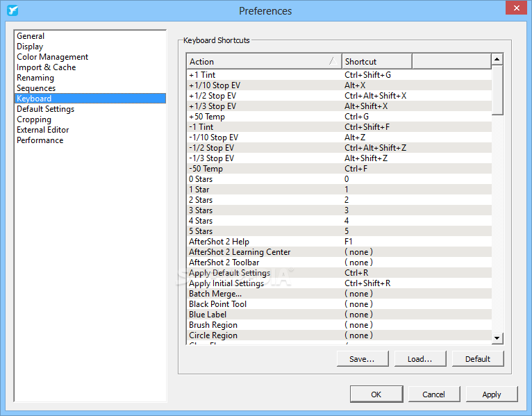Select the 'Brush Region' action
This screenshot has width=532, height=416.
(340, 325)
